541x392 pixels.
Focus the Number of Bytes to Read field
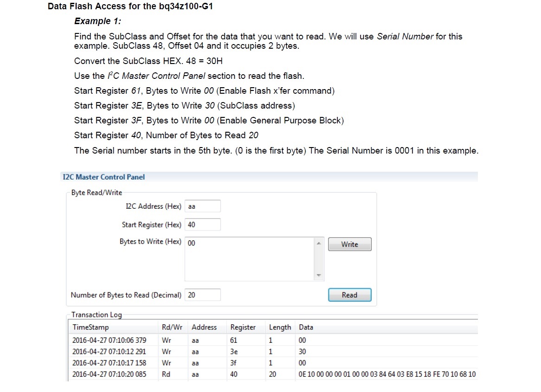pyautogui.click(x=203, y=295)
